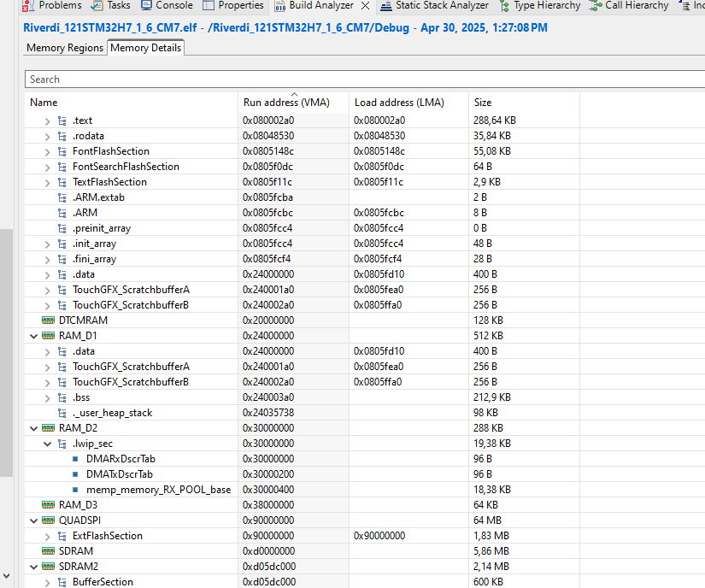Expand the .text section
The height and width of the screenshot is (588, 705).
(x=46, y=120)
